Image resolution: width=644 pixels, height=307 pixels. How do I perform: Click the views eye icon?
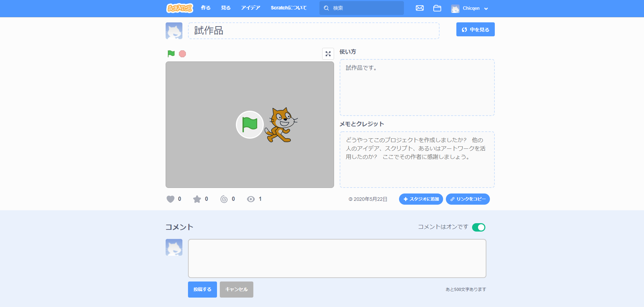point(251,199)
